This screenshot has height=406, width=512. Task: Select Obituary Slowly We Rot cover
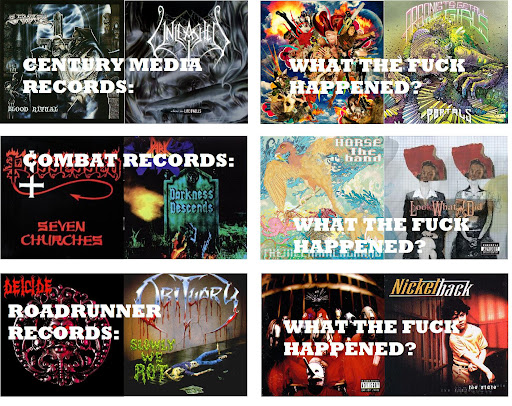(x=185, y=335)
